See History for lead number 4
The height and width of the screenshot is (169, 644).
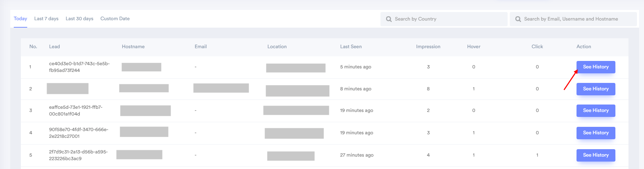[x=596, y=133]
